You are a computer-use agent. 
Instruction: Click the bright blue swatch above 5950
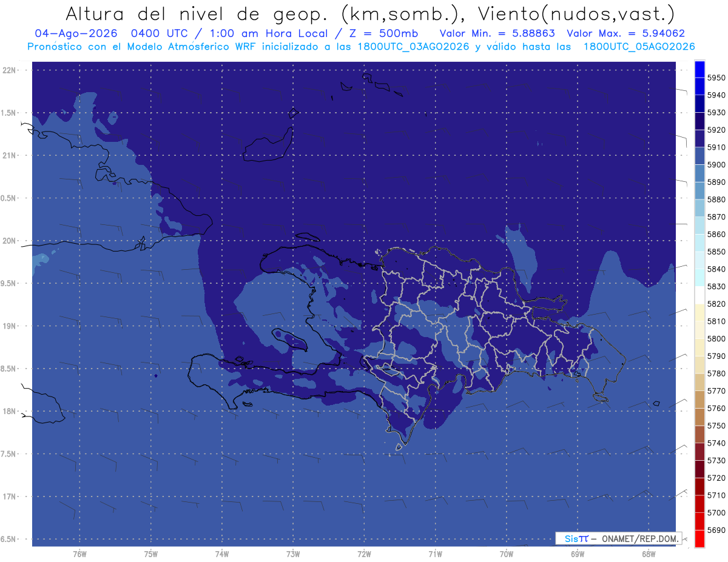click(x=699, y=69)
